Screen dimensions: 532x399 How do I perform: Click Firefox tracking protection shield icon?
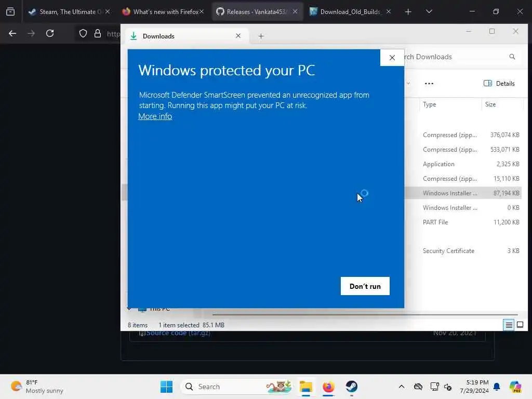[x=83, y=33]
